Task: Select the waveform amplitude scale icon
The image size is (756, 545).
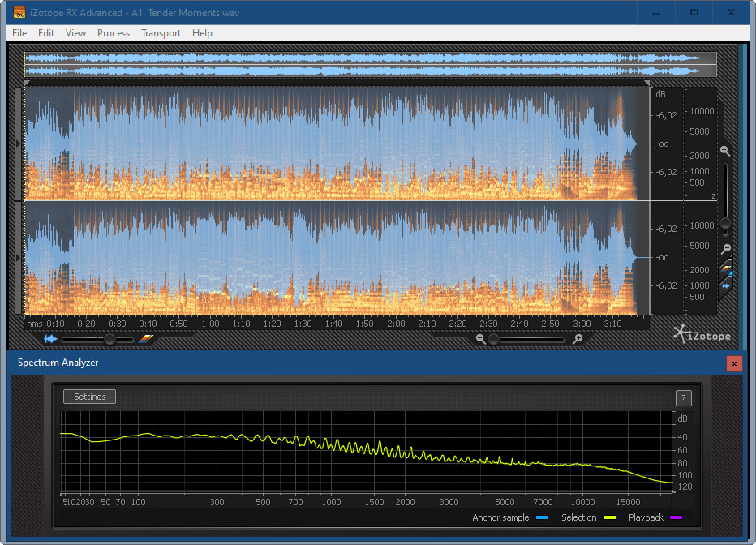Action: coord(726,285)
